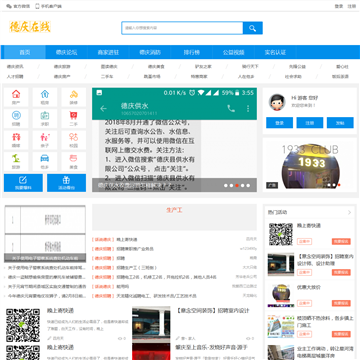
Task: Open the 德庆消防 tab
Action: point(150,52)
